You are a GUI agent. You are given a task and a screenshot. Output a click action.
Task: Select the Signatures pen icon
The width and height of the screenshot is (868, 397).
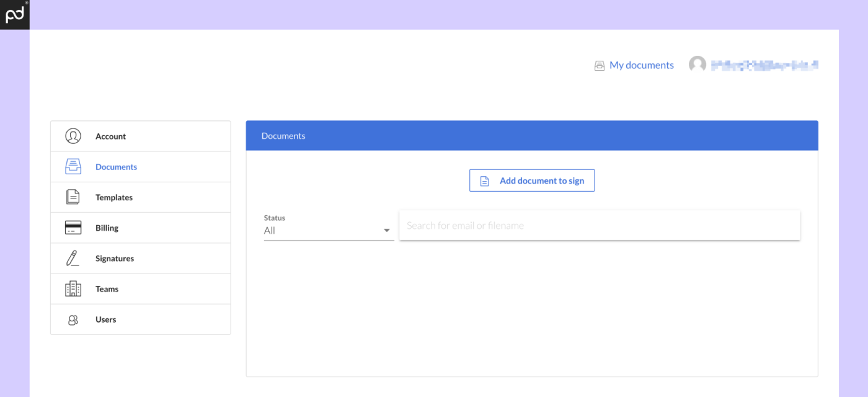click(x=73, y=257)
